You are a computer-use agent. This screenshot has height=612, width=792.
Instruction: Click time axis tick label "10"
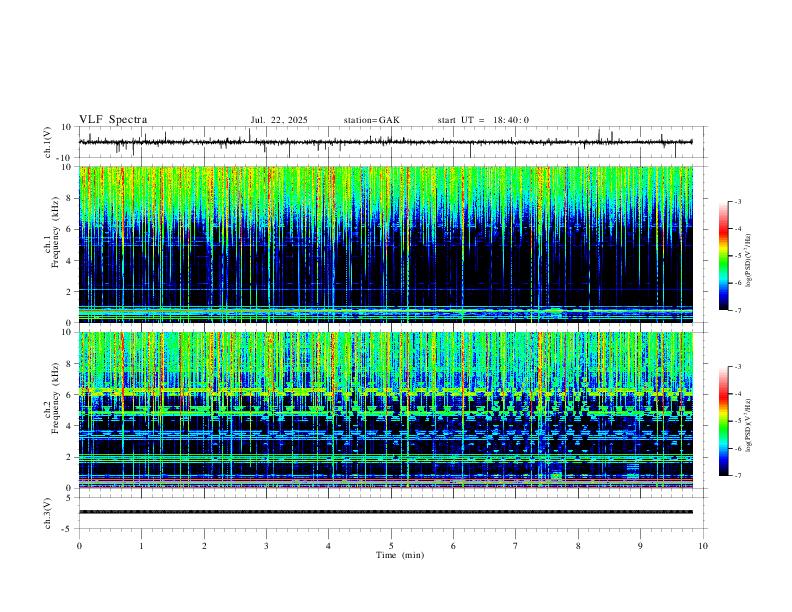[703, 546]
